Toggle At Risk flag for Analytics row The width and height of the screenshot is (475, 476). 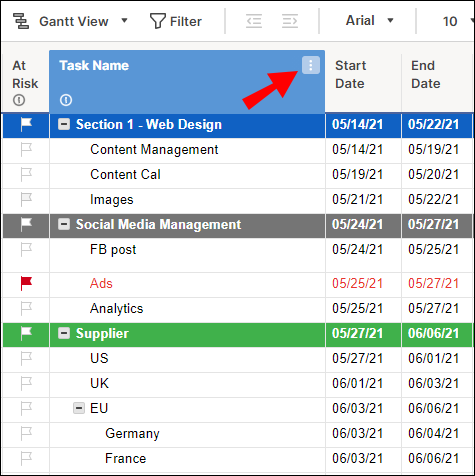pyautogui.click(x=26, y=309)
